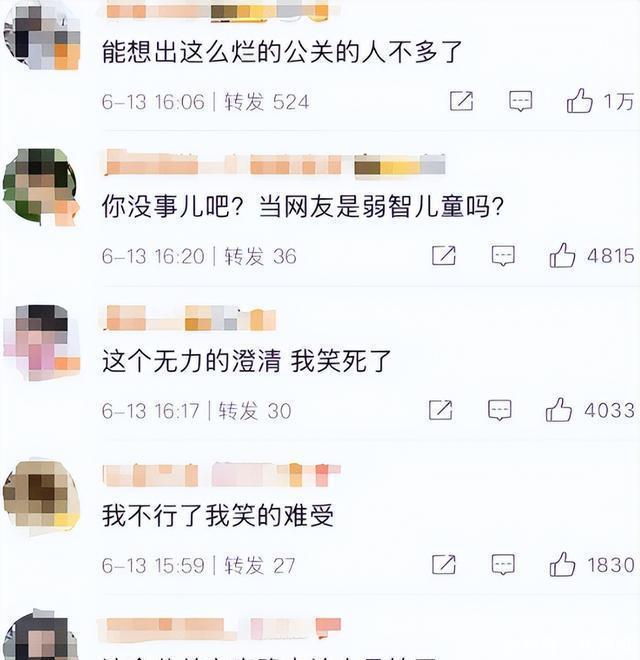Repost the comment posted 6-13 16:17
640x660 pixels.
point(440,410)
